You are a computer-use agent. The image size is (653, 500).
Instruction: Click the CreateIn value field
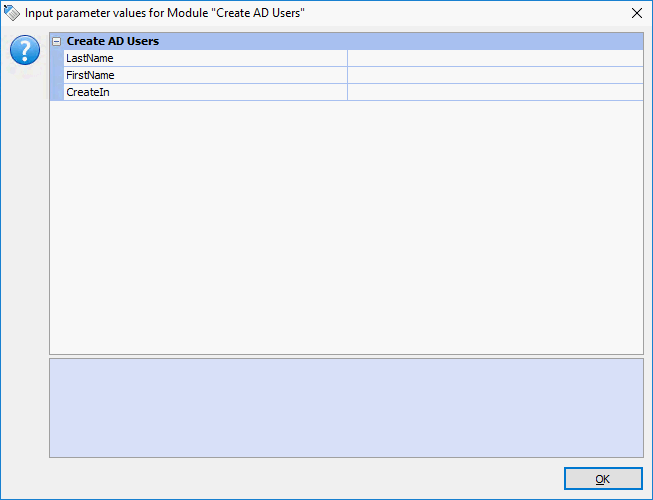494,92
